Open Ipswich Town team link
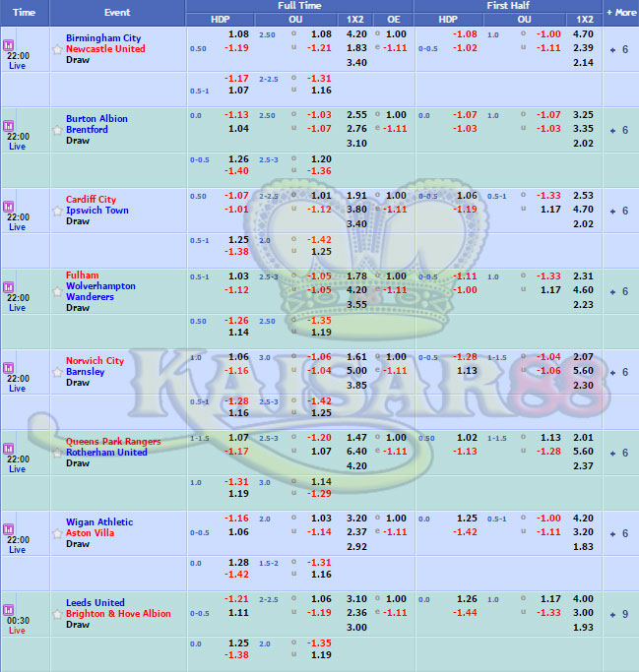639x672 pixels. tap(97, 210)
